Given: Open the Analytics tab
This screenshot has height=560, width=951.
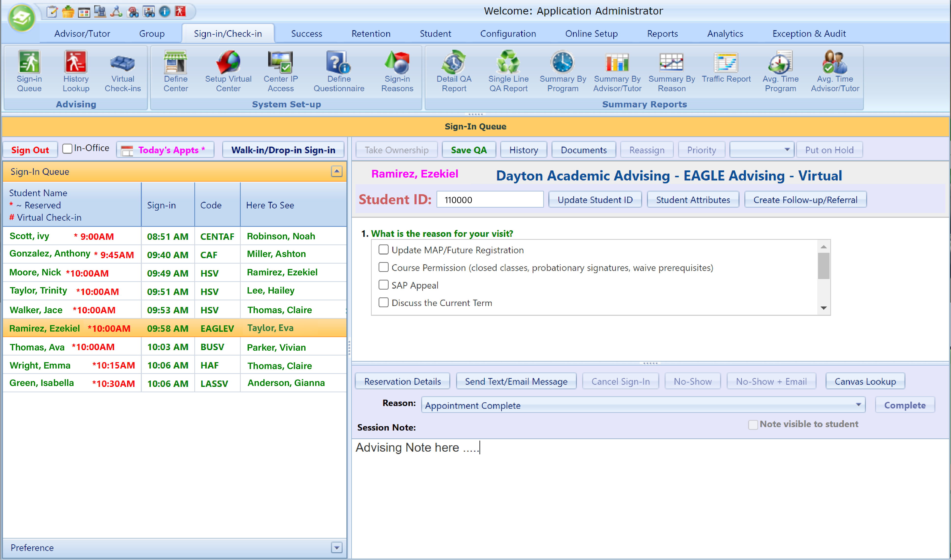Looking at the screenshot, I should point(725,34).
